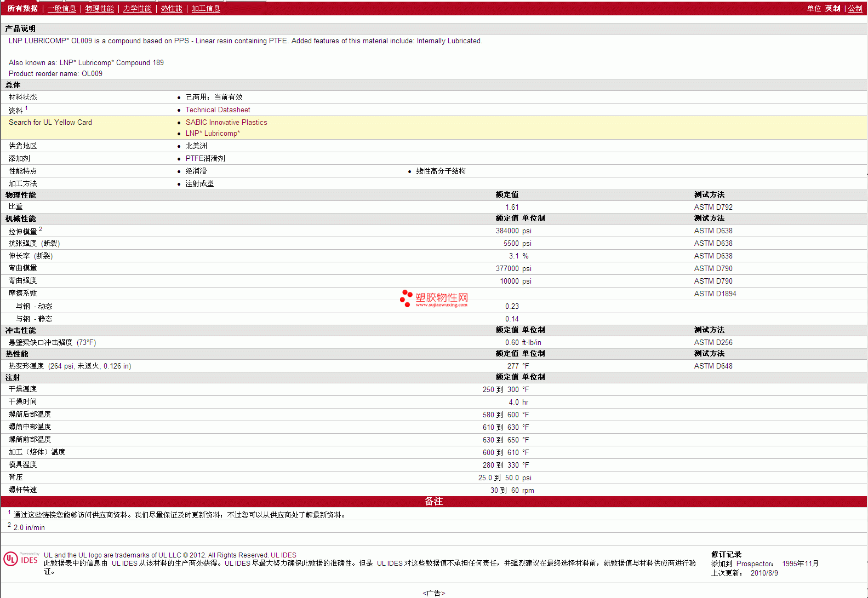
Task: Click footnote 2 next to 拉伸模量
Action: tap(41, 229)
